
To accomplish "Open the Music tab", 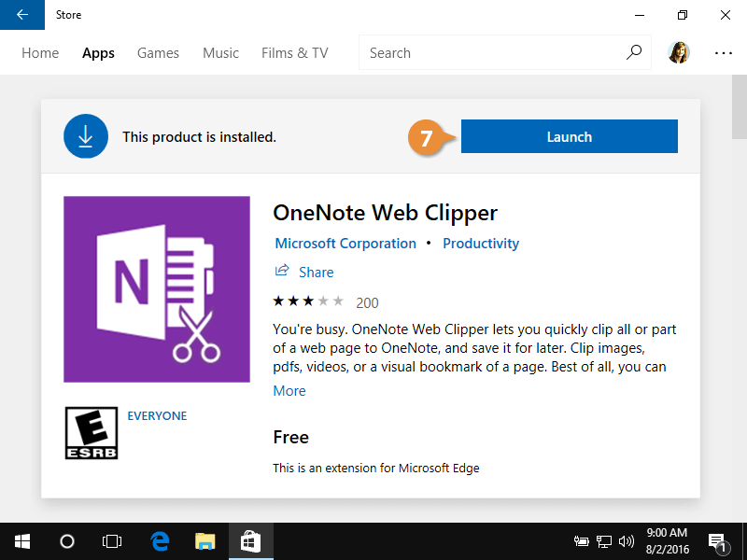I will 220,53.
